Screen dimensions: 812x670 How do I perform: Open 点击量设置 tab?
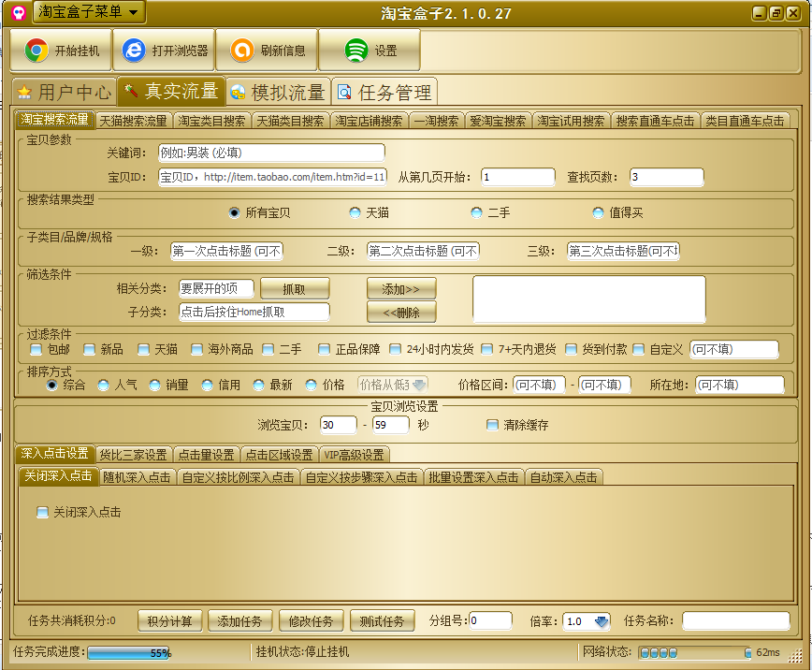click(x=206, y=455)
